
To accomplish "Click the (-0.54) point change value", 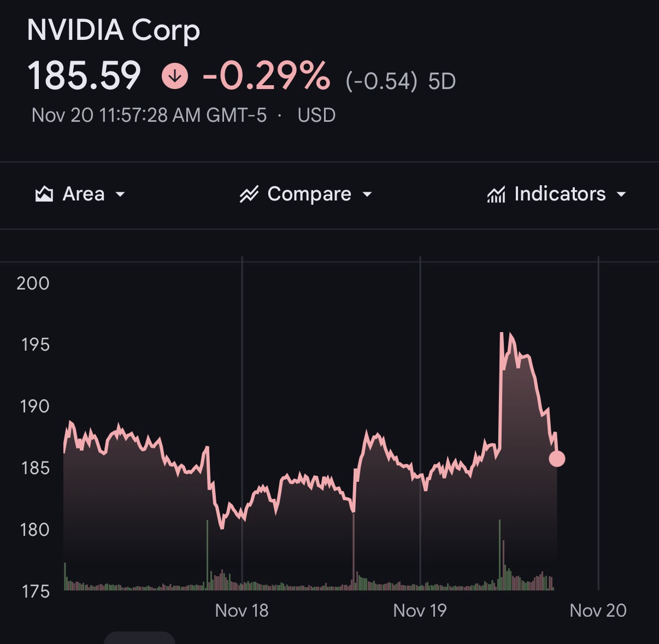I will [381, 81].
